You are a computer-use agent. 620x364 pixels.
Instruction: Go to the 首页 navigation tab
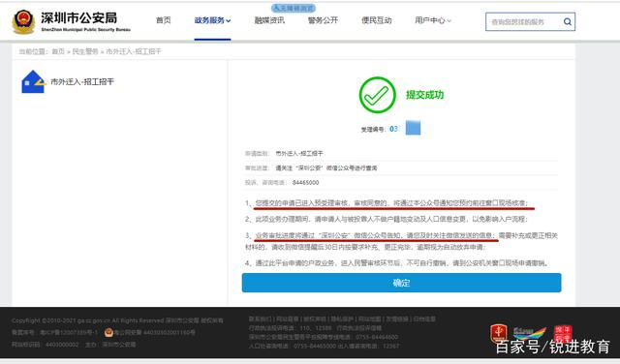(164, 20)
